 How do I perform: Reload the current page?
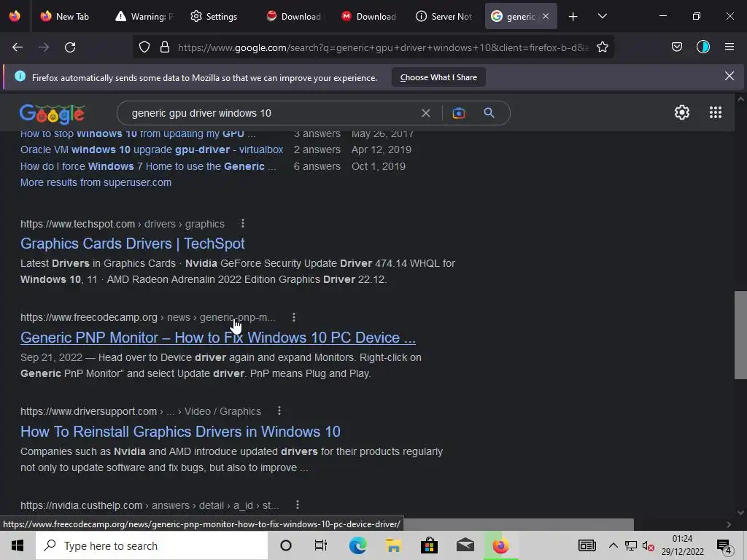70,47
